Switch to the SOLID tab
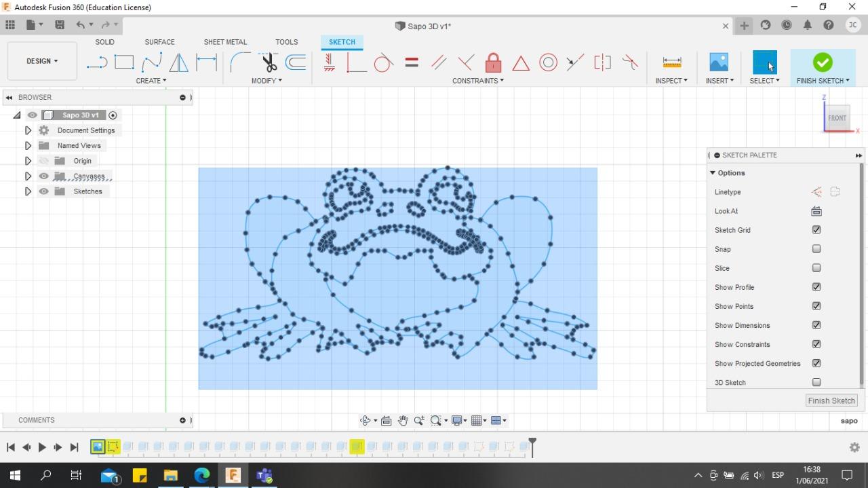This screenshot has width=868, height=488. coord(104,42)
